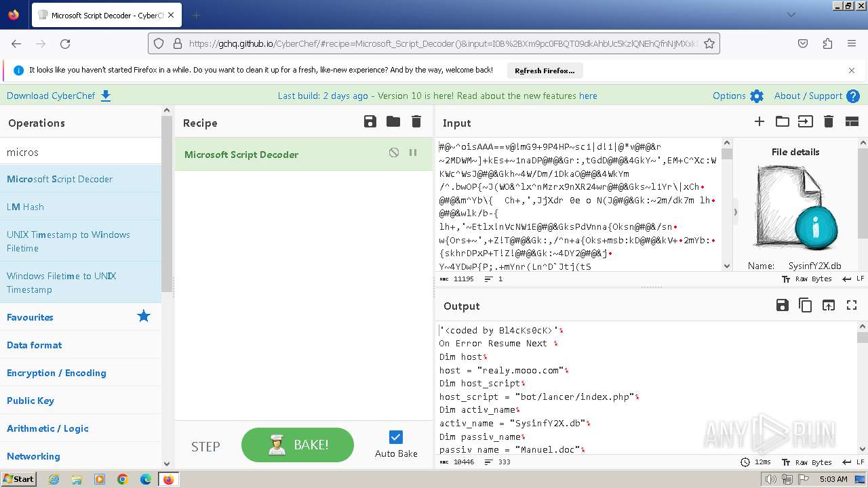Open the Firefox extensions menu
Screen dimensions: 868x488
click(827, 43)
